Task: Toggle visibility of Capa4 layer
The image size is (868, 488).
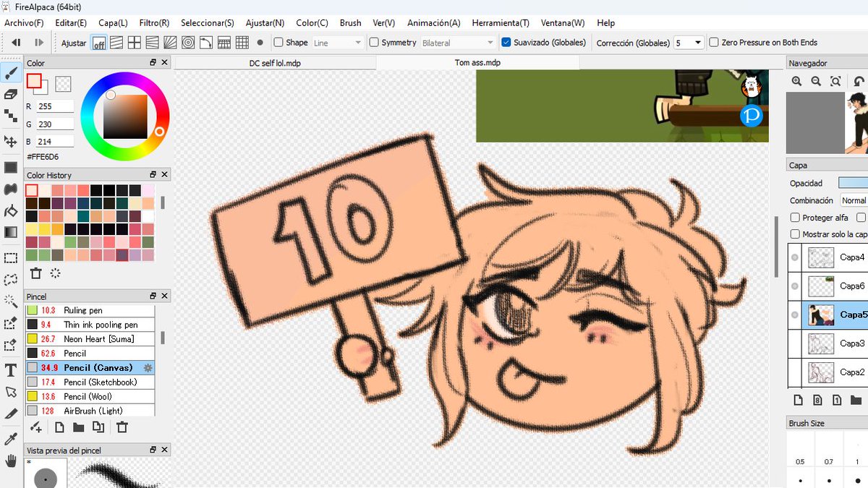Action: click(x=795, y=257)
